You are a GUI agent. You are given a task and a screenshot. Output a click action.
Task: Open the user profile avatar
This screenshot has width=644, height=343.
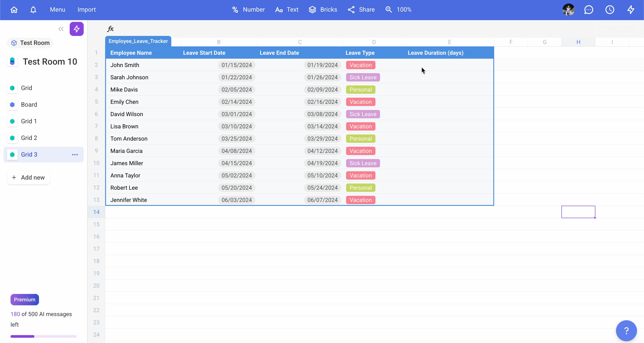click(x=568, y=10)
